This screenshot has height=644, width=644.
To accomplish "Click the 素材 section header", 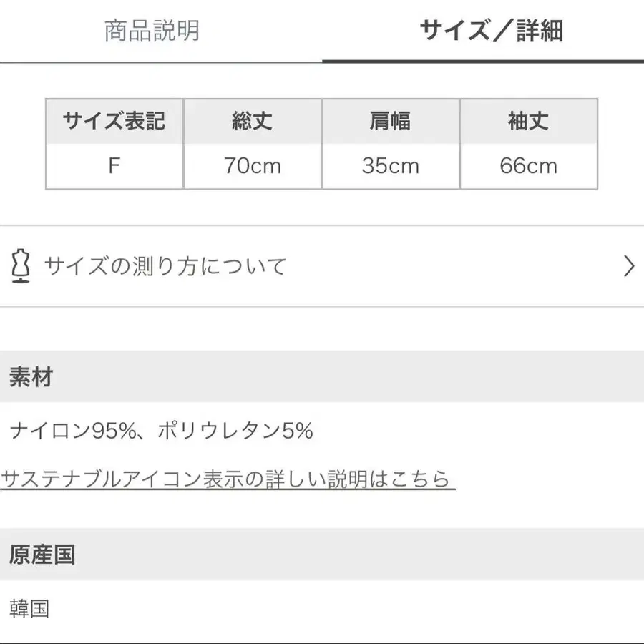I will 31,377.
